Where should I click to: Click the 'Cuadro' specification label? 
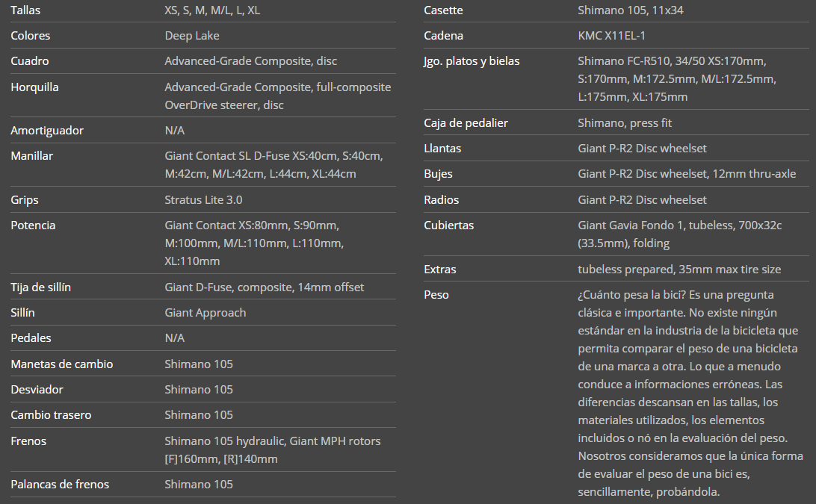click(30, 61)
